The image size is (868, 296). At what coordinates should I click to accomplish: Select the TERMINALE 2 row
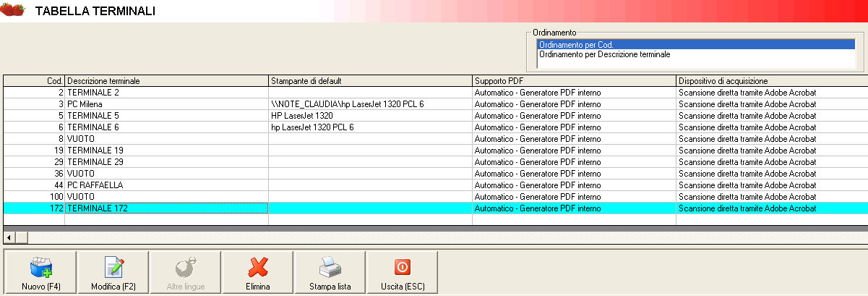[435, 93]
